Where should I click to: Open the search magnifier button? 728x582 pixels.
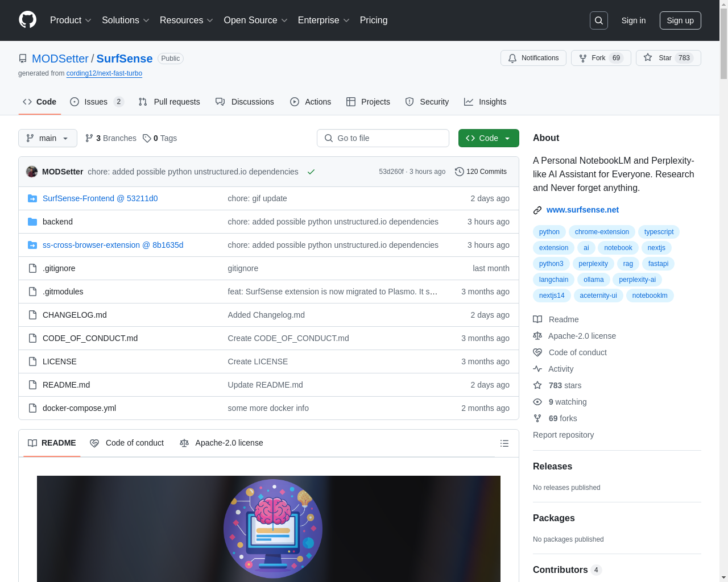(599, 20)
